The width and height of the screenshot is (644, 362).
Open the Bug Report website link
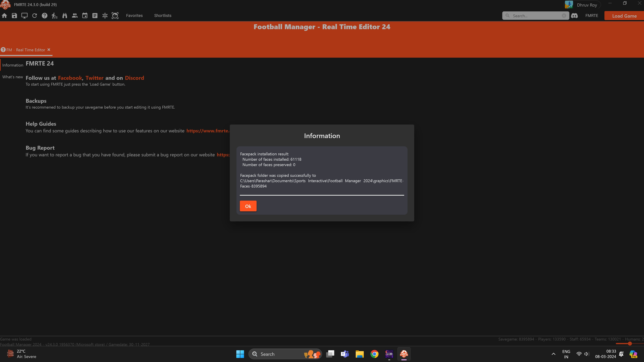[223, 155]
